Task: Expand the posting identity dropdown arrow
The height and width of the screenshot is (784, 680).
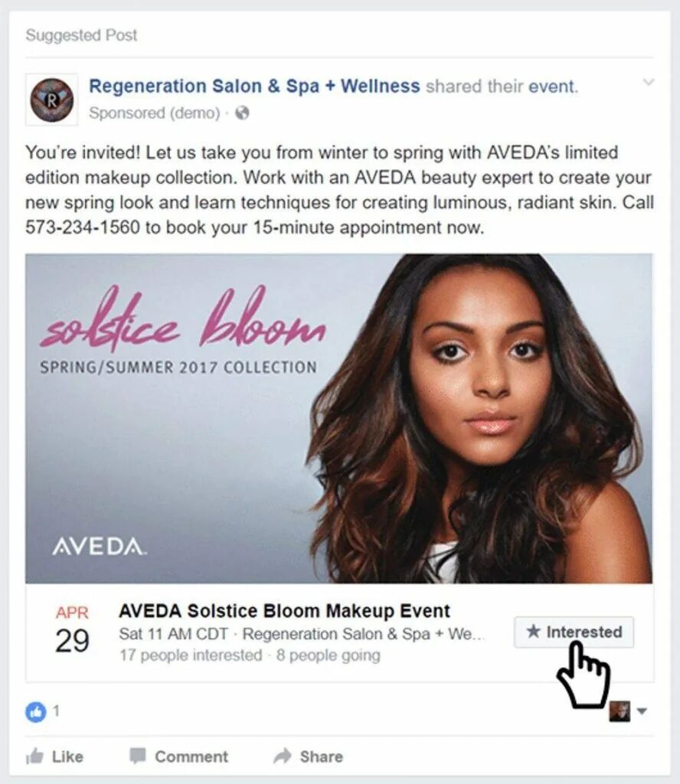Action: point(642,711)
